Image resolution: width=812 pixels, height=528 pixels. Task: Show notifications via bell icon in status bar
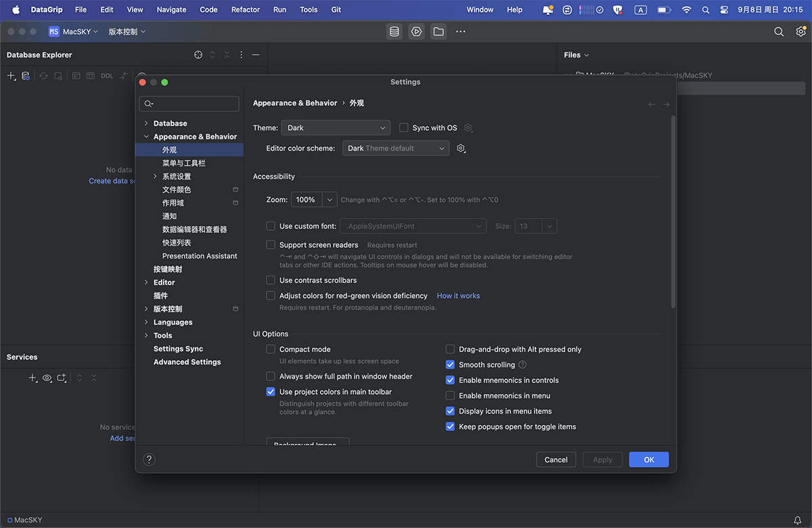click(797, 520)
